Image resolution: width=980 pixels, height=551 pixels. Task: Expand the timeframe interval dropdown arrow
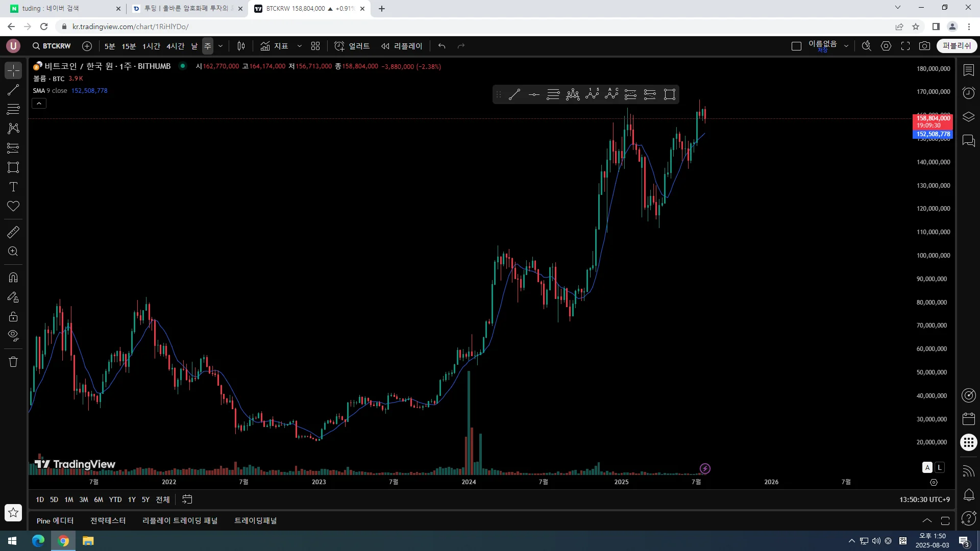click(x=220, y=46)
